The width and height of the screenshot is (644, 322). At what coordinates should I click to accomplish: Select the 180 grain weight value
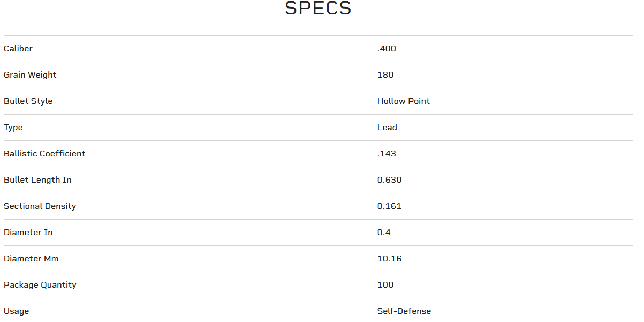[385, 75]
